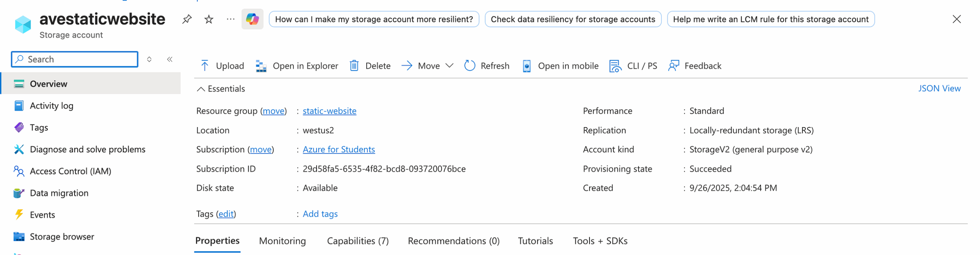
Task: Click the Upload arrow icon
Action: [204, 66]
